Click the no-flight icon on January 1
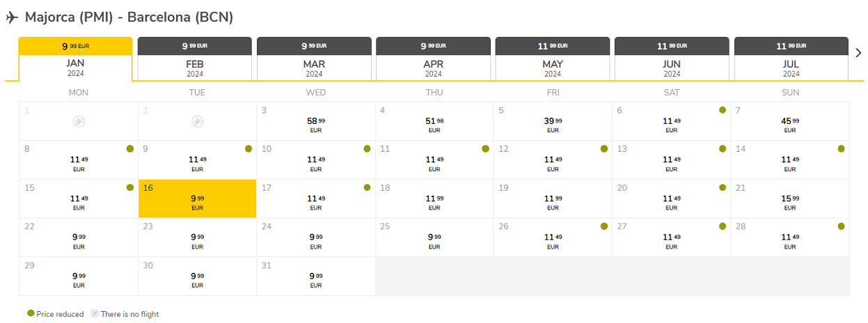The image size is (868, 323). click(x=79, y=122)
